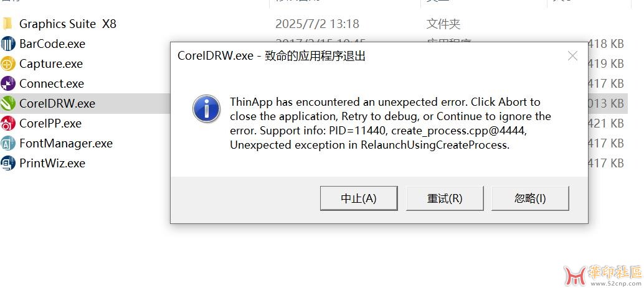The image size is (644, 288).
Task: Select the Graphics Suite X8 folder name
Action: point(68,24)
